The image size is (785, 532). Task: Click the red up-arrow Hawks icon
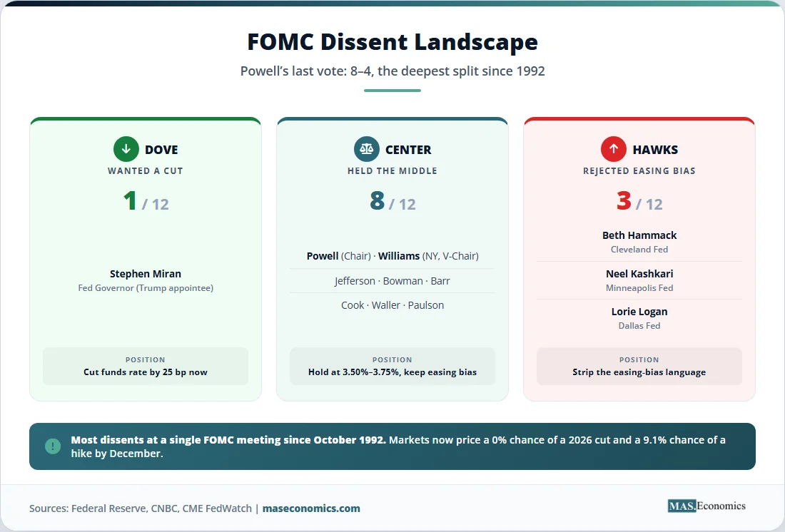point(613,148)
